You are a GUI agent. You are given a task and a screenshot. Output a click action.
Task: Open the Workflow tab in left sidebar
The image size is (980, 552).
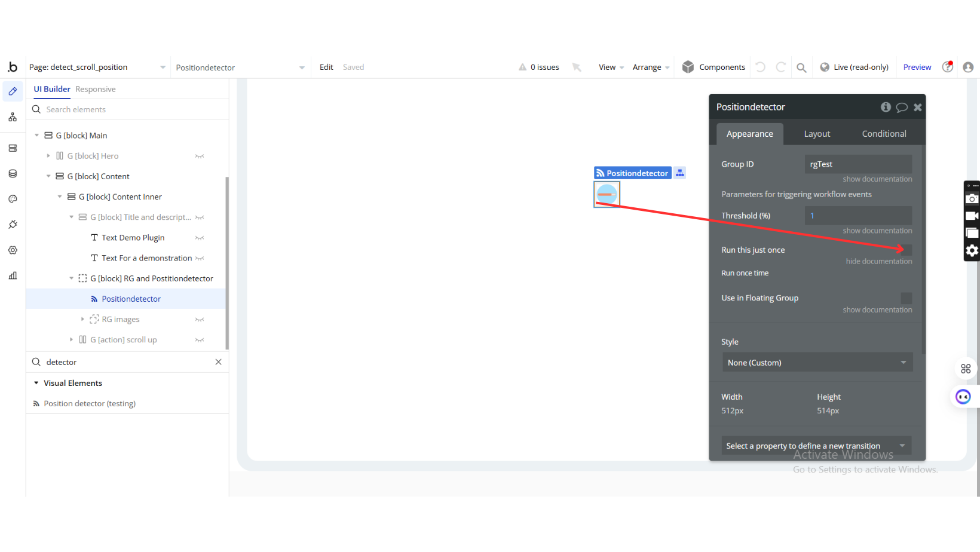point(13,117)
